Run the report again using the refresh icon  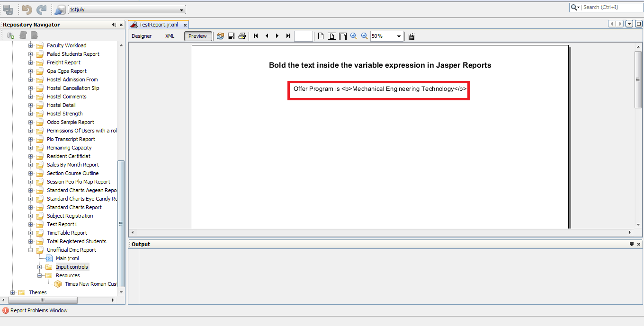pyautogui.click(x=220, y=36)
